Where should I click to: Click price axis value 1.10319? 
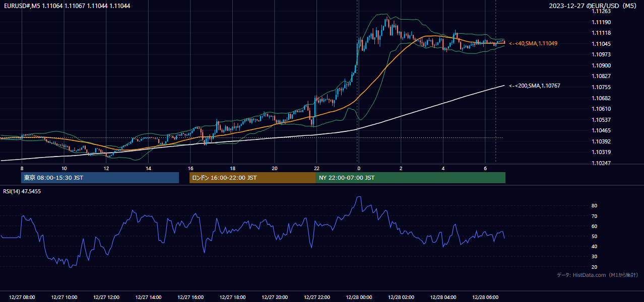[601, 152]
